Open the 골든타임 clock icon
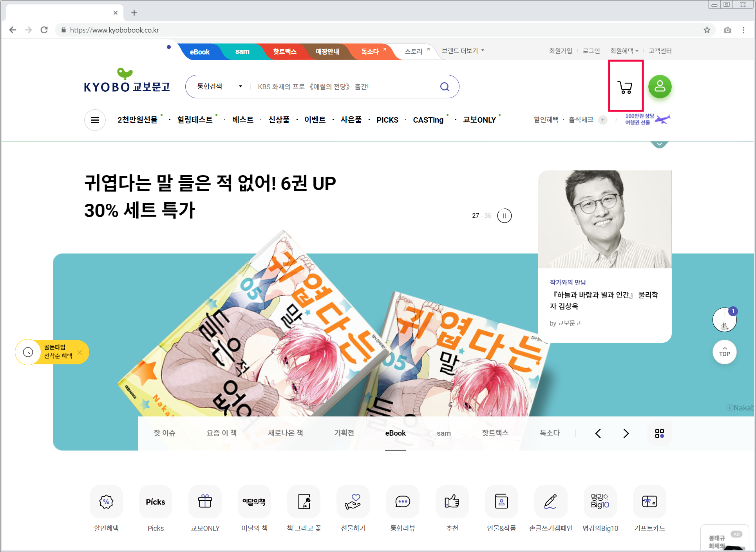 pyautogui.click(x=28, y=352)
